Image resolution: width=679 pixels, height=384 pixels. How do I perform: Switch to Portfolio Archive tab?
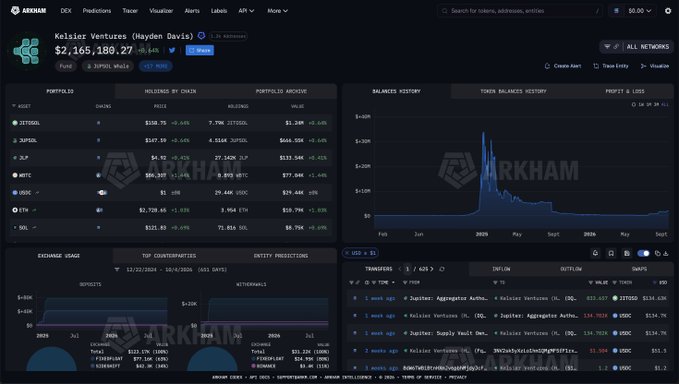coord(281,91)
